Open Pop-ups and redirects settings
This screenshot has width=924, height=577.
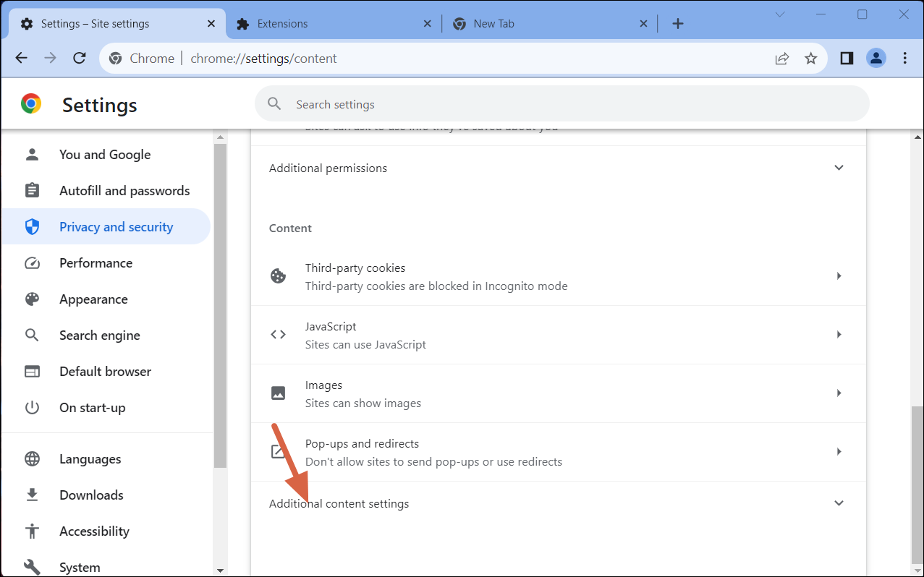pos(839,451)
